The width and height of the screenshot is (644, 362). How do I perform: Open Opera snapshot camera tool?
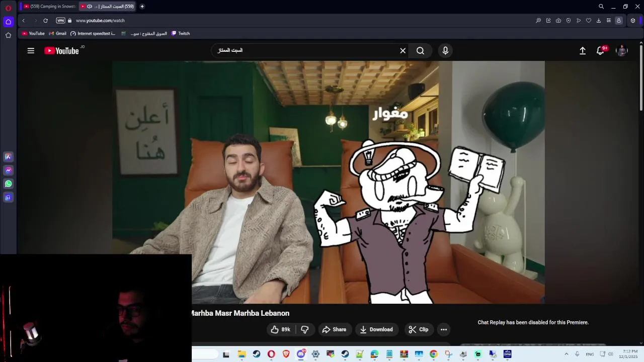click(x=558, y=21)
